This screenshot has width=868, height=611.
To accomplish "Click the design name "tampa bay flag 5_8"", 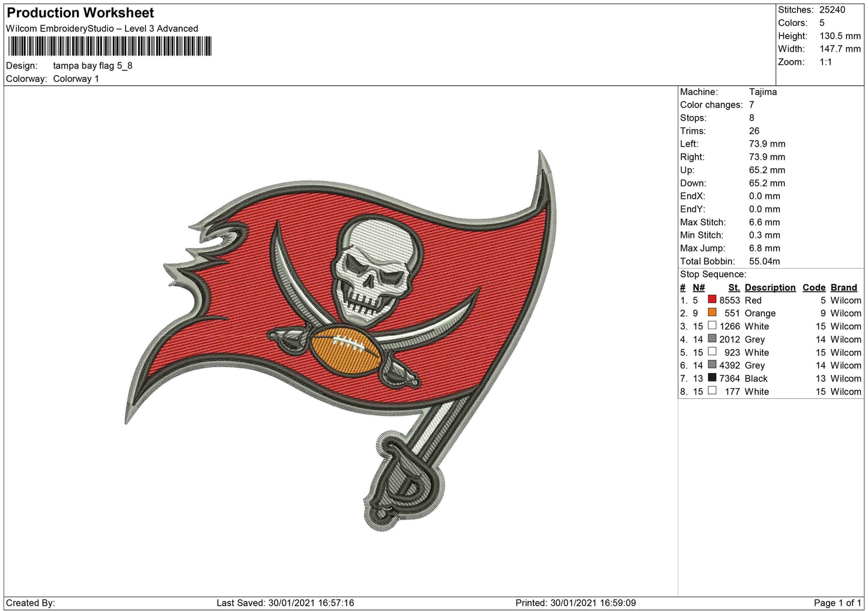I will 93,66.
